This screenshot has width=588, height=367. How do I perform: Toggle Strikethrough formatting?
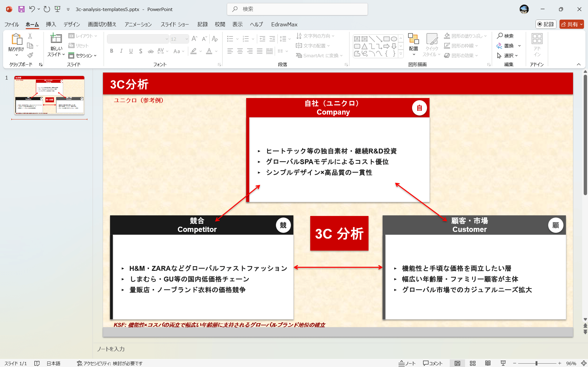pos(151,51)
